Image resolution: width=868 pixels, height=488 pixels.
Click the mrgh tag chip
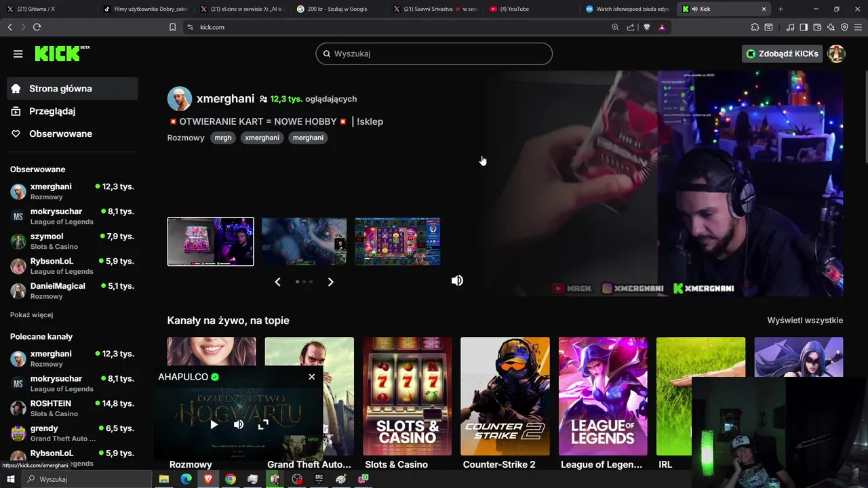coord(223,138)
